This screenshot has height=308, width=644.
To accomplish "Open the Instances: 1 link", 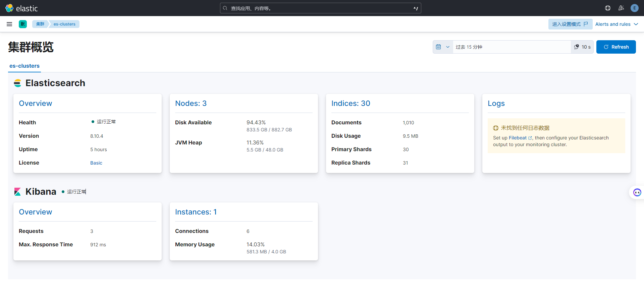I will [196, 212].
